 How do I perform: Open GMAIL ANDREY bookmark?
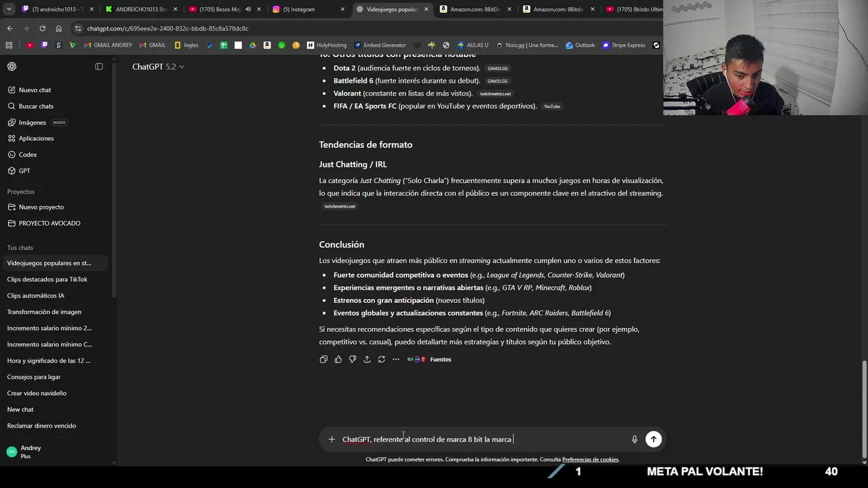tap(108, 45)
